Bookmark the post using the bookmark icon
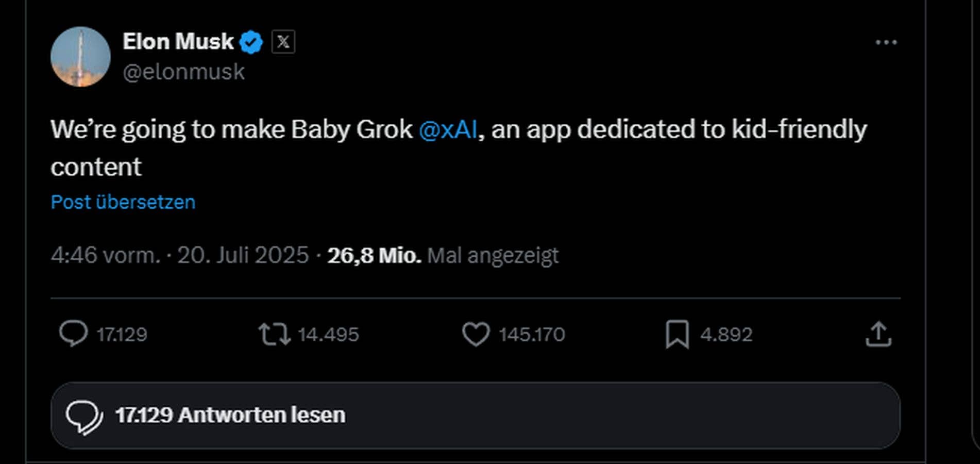980x464 pixels. [678, 335]
